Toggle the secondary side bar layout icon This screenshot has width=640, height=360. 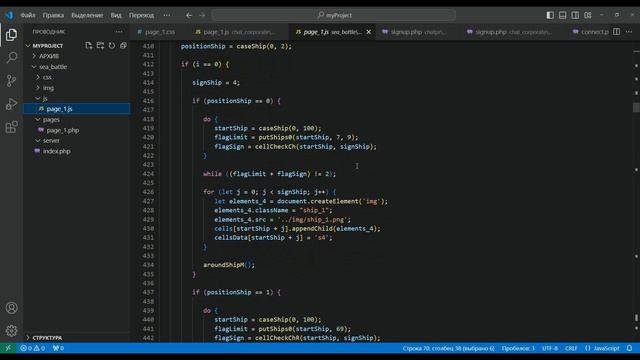tap(575, 15)
